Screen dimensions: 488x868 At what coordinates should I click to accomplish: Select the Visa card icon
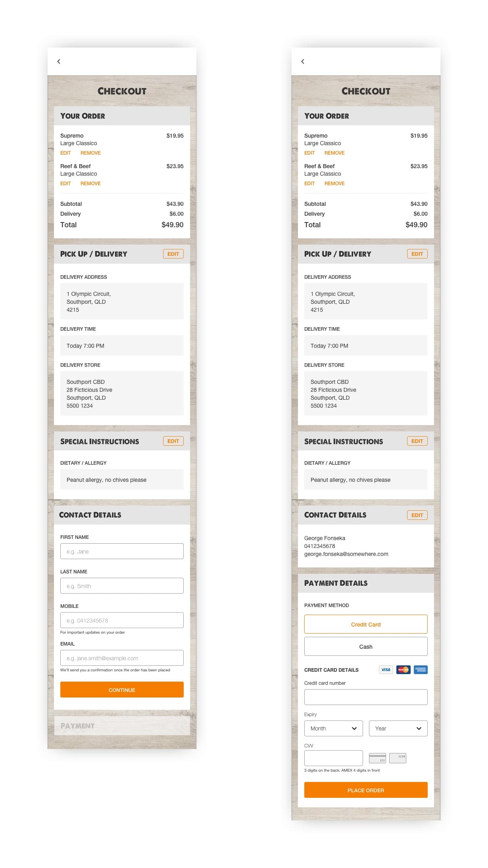[x=385, y=670]
